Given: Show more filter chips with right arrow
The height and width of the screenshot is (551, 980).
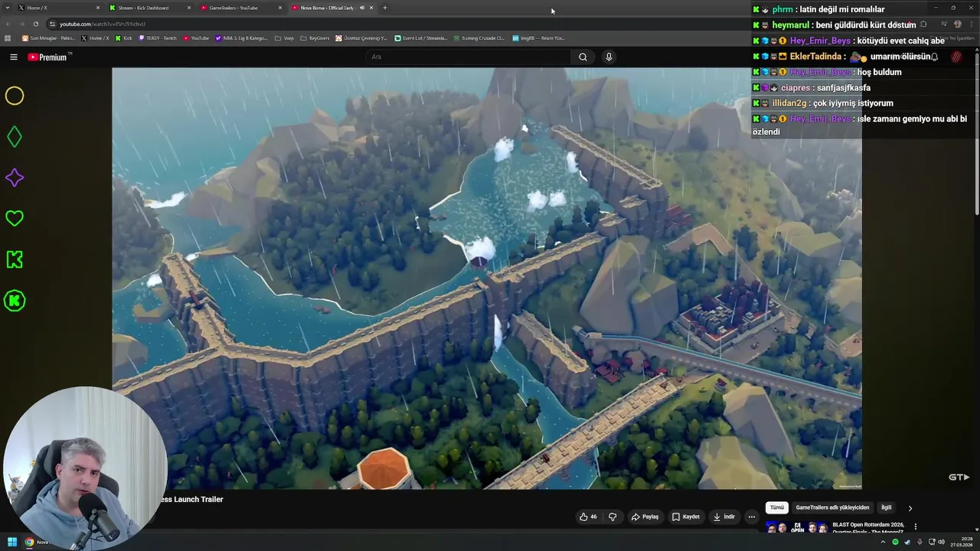Looking at the screenshot, I should click(x=910, y=508).
